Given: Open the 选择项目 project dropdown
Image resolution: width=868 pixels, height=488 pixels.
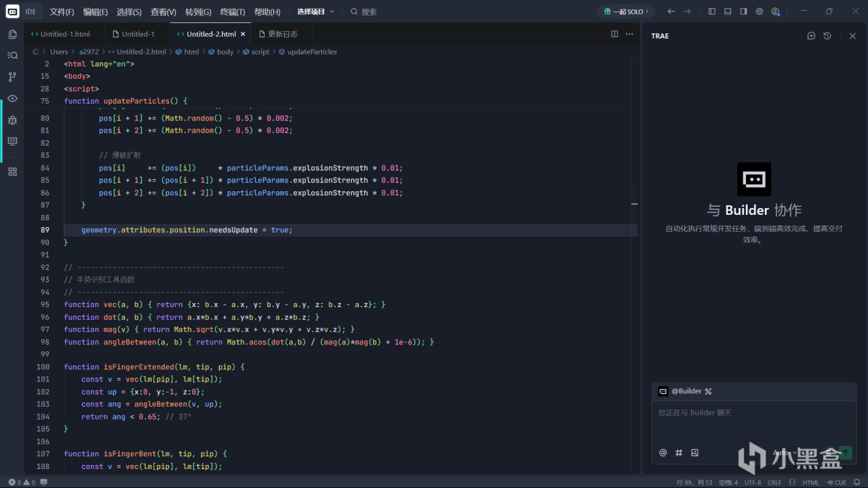Looking at the screenshot, I should [x=315, y=12].
